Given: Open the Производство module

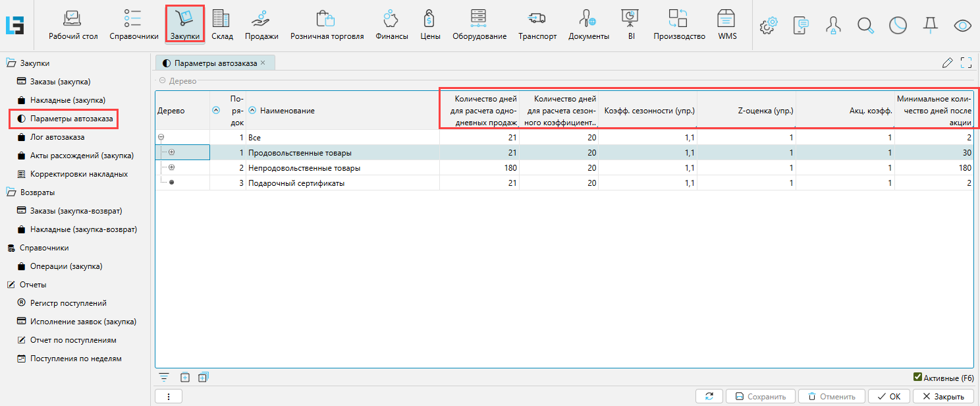Looking at the screenshot, I should tap(679, 25).
